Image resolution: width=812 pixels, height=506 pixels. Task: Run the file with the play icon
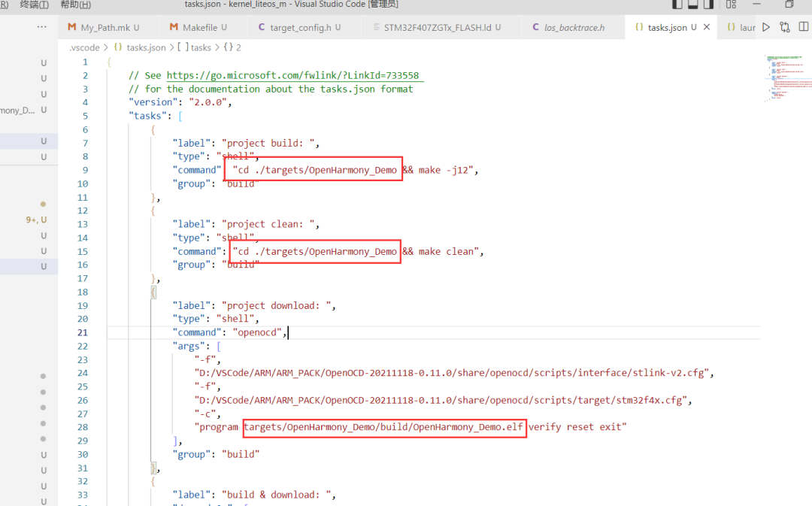[x=766, y=27]
